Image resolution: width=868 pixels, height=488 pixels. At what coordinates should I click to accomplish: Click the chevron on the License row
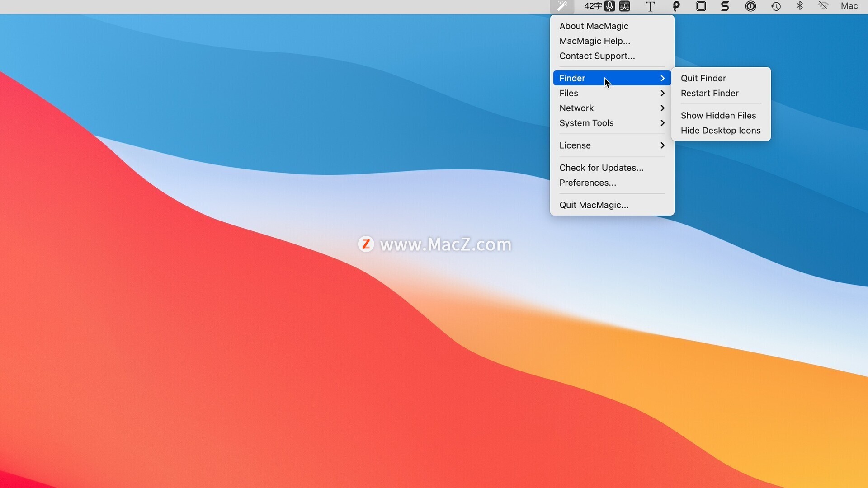point(662,145)
